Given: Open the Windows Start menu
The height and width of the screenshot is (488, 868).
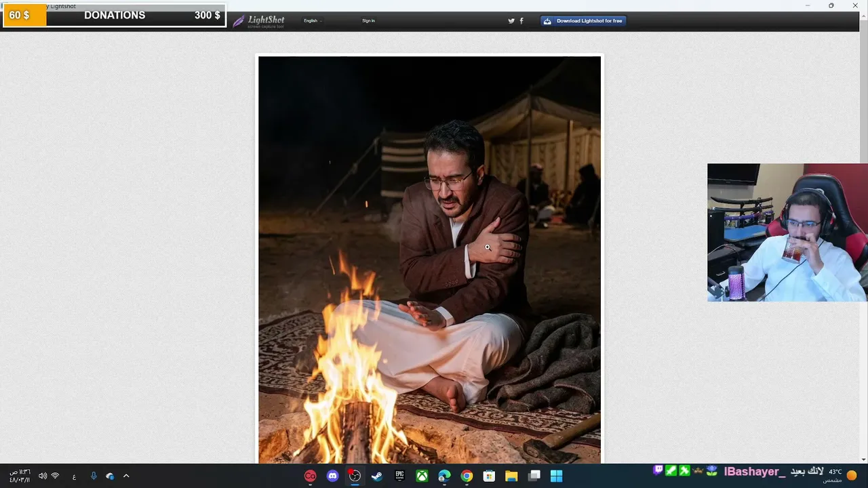Looking at the screenshot, I should click(556, 476).
